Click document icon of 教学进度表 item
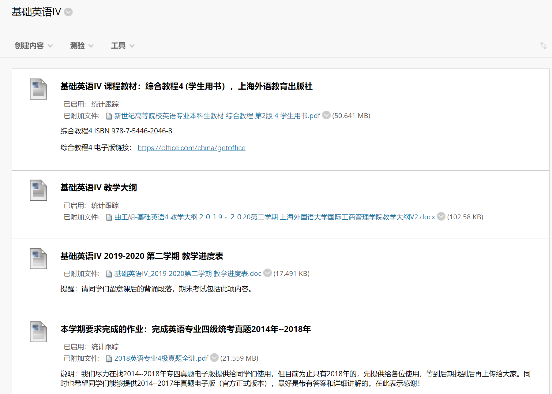Viewport: 552px width, 394px height. pyautogui.click(x=38, y=258)
